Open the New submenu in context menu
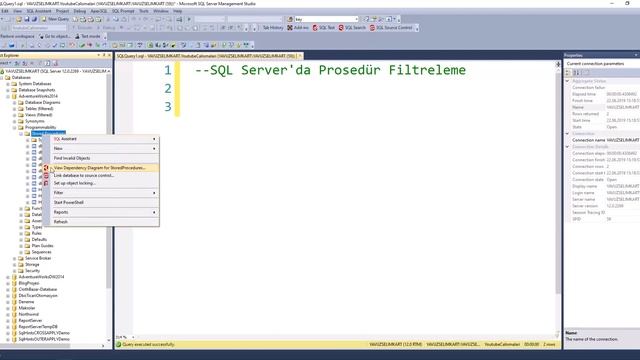Screen dimensions: 640x360 point(104,149)
